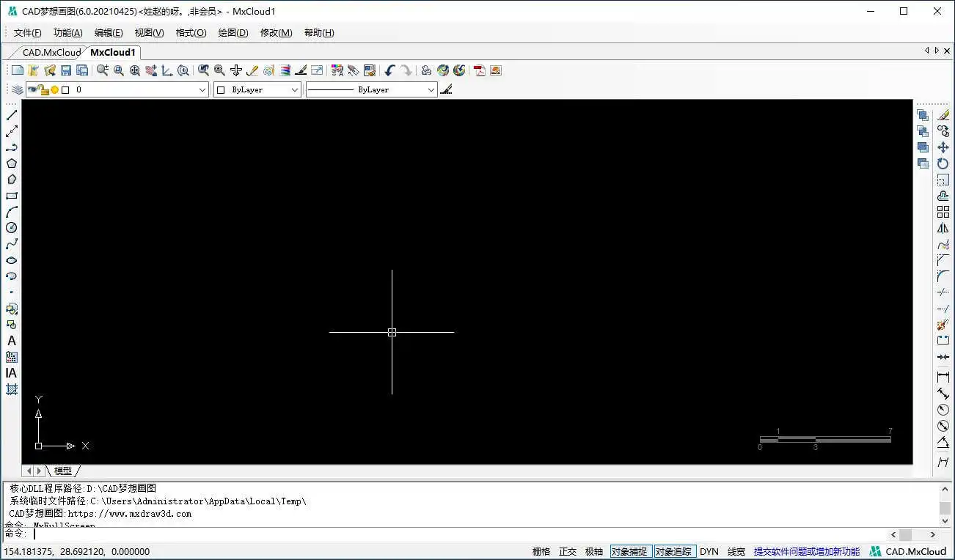The image size is (955, 560).
Task: Click the white color swatch in color dropdown
Action: coord(221,89)
